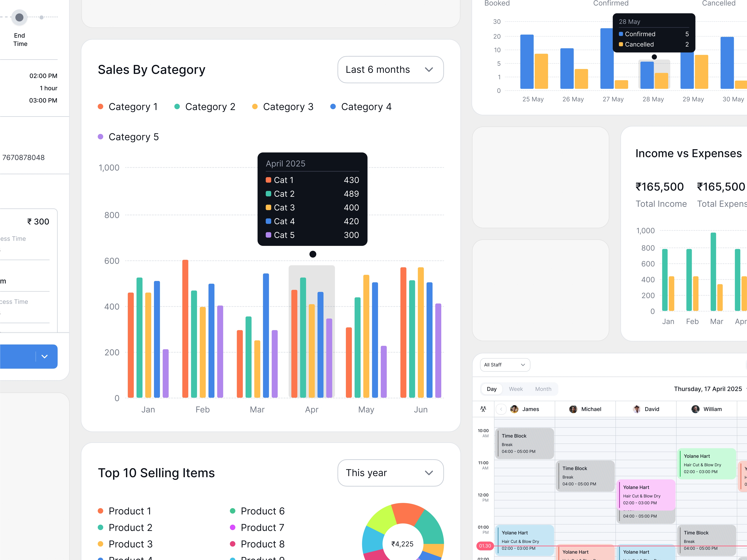The width and height of the screenshot is (747, 560).
Task: Click the End Time step indicator
Action: click(19, 17)
